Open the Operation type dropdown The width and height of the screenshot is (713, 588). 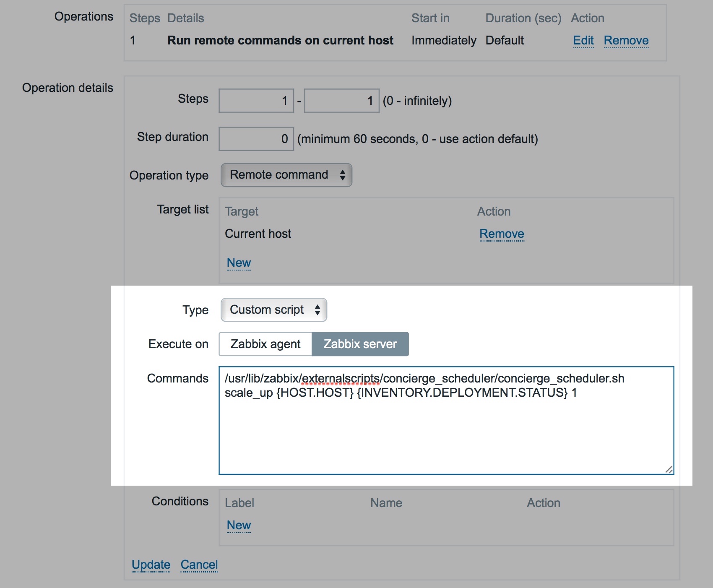286,175
